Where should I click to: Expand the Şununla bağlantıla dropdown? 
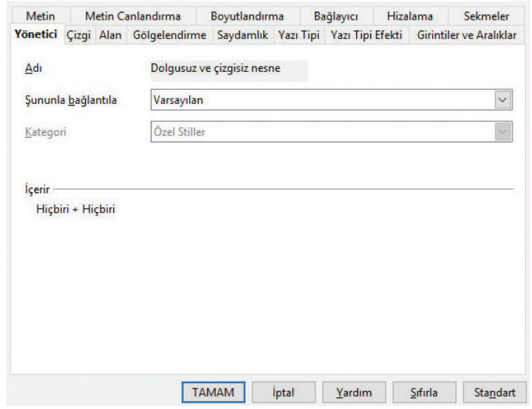click(503, 100)
